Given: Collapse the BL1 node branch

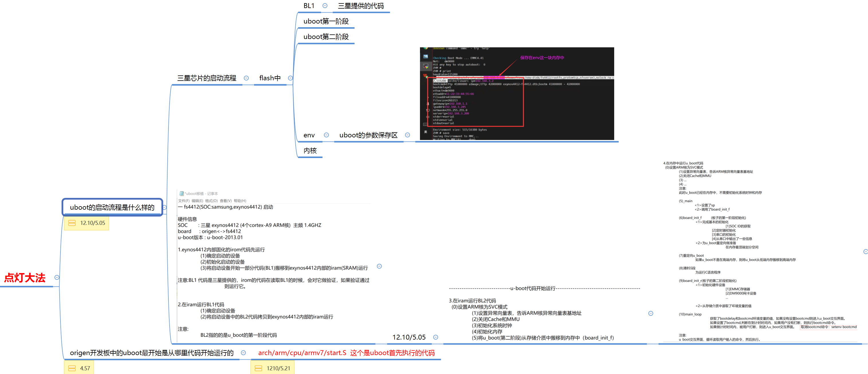Looking at the screenshot, I should point(325,6).
